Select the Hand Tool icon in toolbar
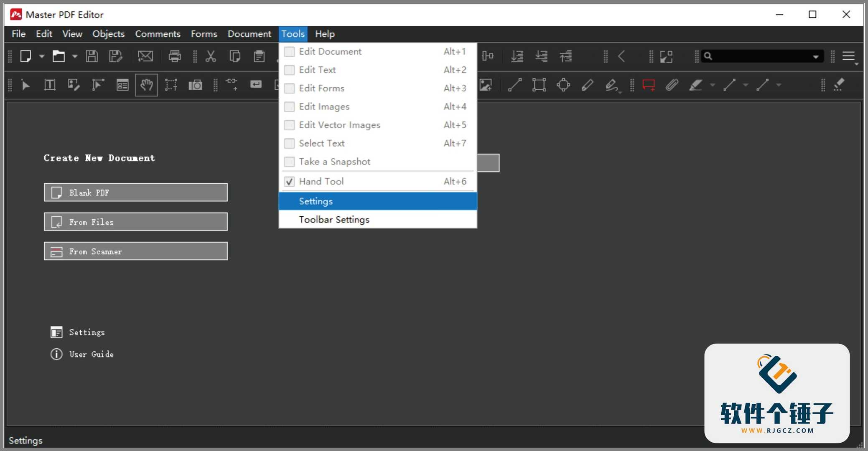Viewport: 868px width, 451px height. [146, 85]
